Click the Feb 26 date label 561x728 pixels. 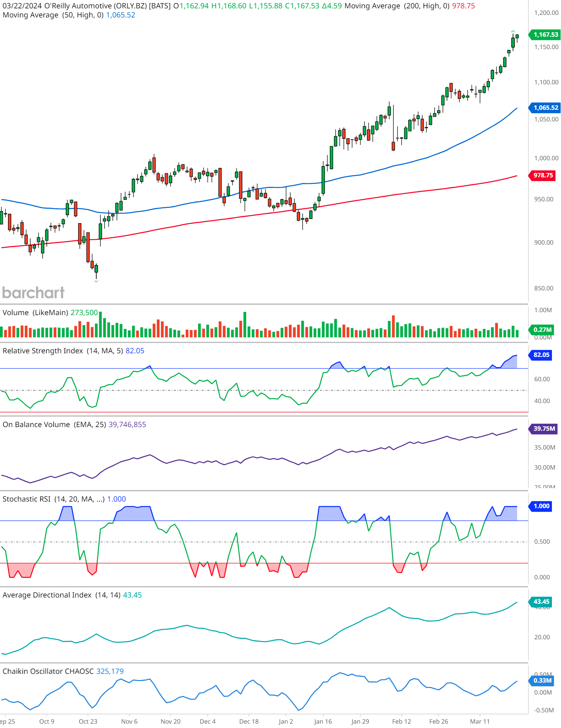(x=439, y=721)
